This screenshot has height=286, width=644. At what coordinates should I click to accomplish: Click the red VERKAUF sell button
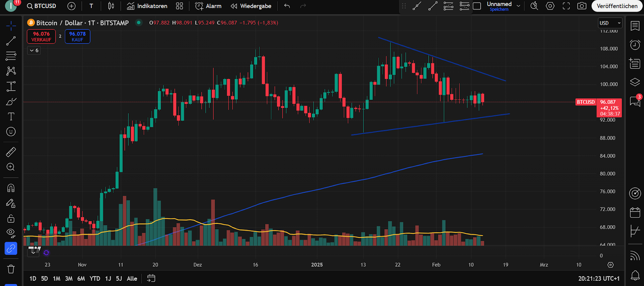41,37
